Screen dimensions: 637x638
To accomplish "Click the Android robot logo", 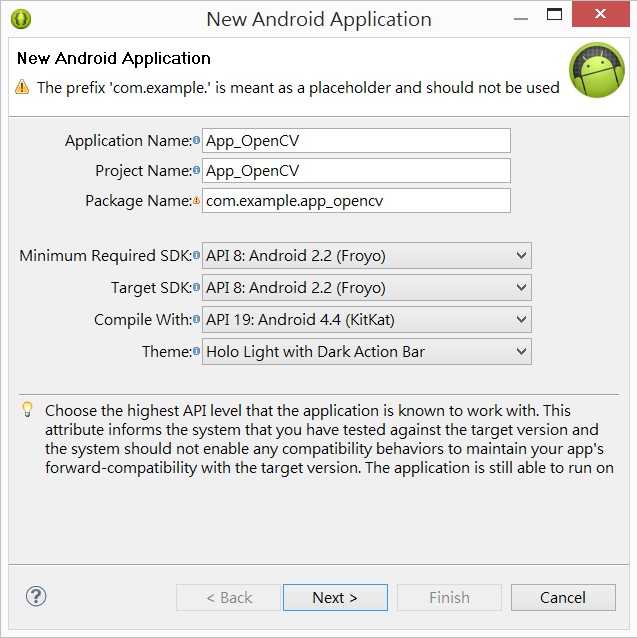I will [597, 70].
